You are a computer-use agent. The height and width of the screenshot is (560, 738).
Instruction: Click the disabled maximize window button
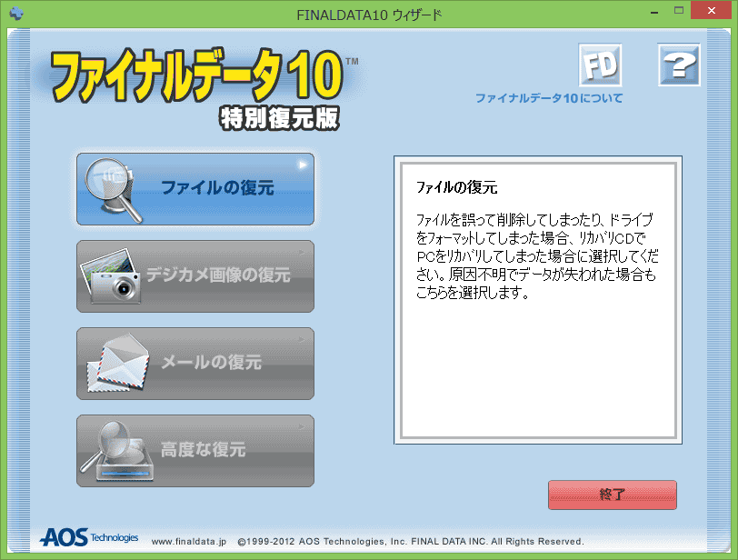pos(678,10)
